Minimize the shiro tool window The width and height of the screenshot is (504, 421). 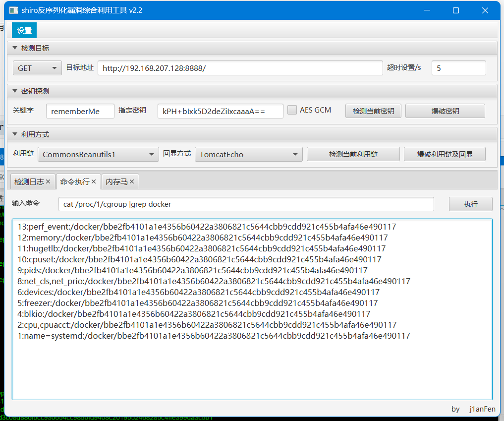click(x=427, y=10)
